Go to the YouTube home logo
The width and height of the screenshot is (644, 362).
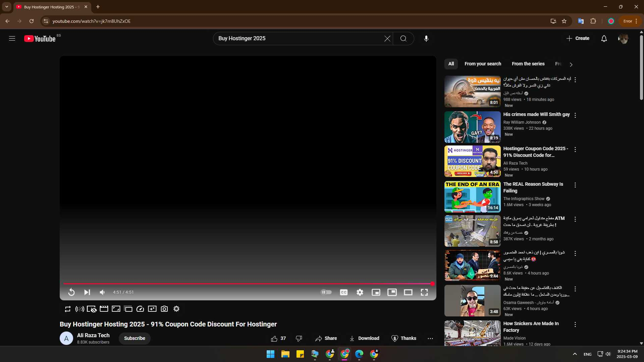(40, 39)
